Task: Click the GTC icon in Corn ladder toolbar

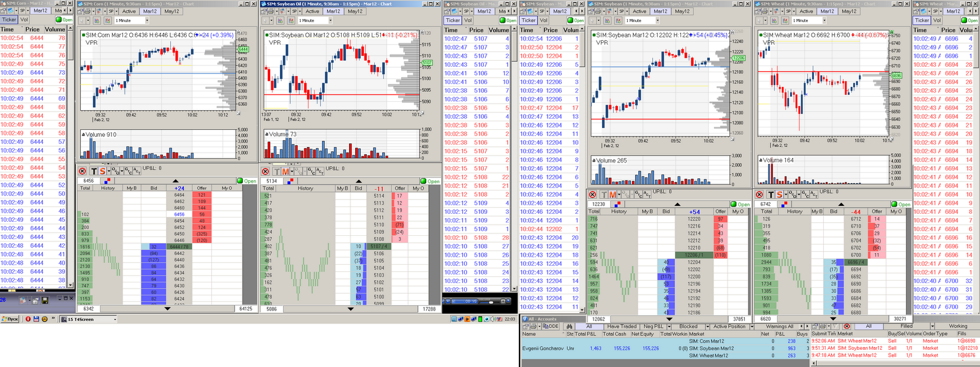Action: (x=128, y=170)
